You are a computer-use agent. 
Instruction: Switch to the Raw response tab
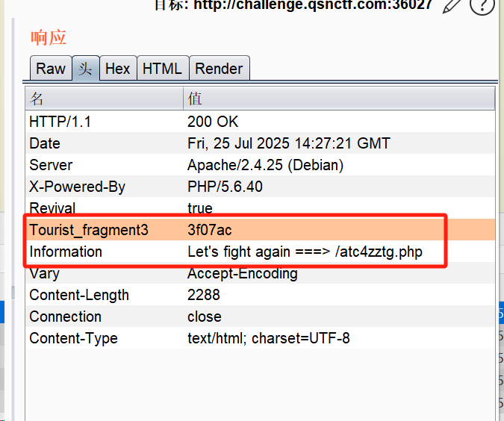click(51, 69)
